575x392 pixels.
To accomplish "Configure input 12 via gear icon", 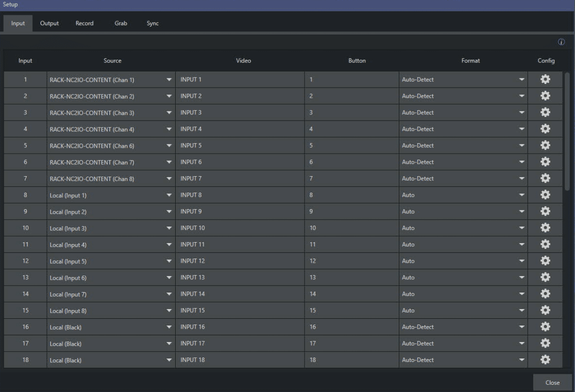I will 545,261.
